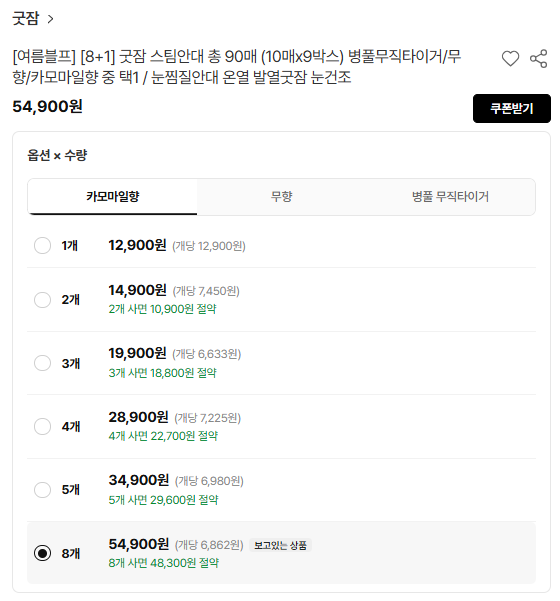Pick the 5개 radio option
Viewport: 560px width, 601px height.
click(43, 489)
